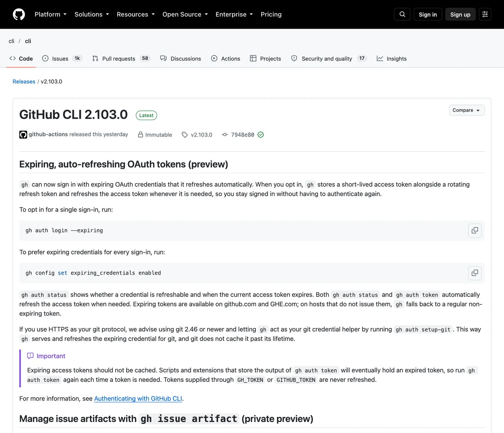Click the commit icon beside 7948e80

click(225, 135)
